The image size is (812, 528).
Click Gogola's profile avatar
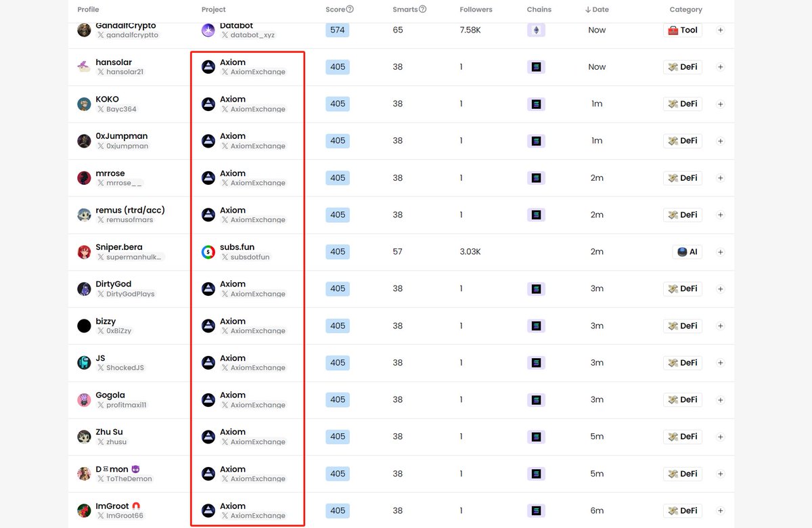(x=84, y=399)
